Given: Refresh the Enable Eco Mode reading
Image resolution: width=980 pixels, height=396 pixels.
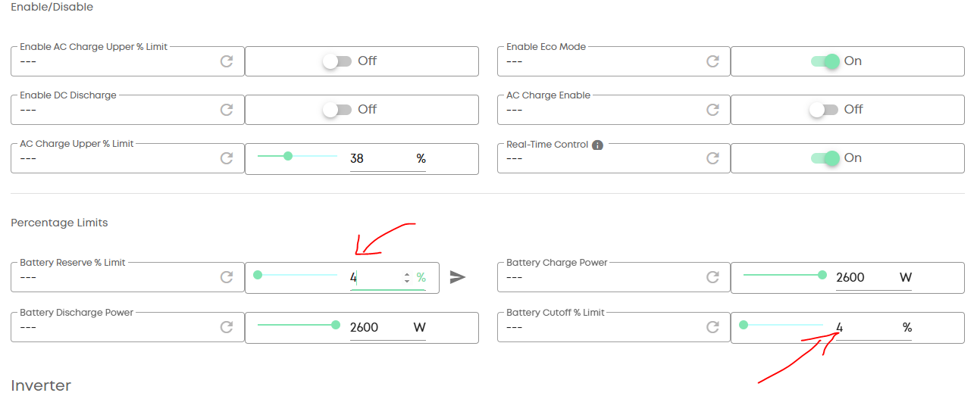Looking at the screenshot, I should pyautogui.click(x=712, y=61).
